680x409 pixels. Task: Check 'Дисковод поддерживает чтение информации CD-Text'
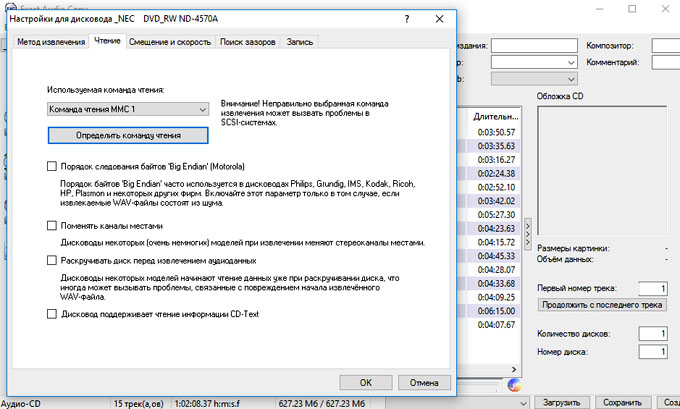point(53,313)
